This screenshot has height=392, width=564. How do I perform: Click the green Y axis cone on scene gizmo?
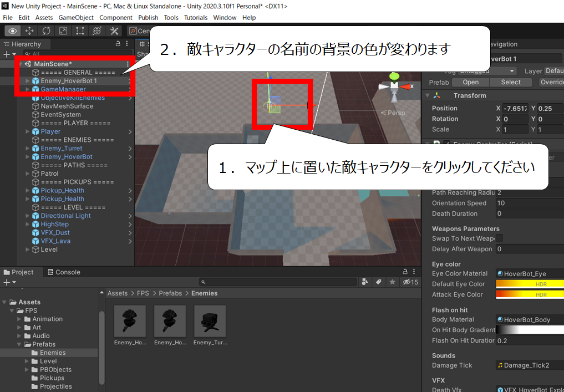(395, 76)
